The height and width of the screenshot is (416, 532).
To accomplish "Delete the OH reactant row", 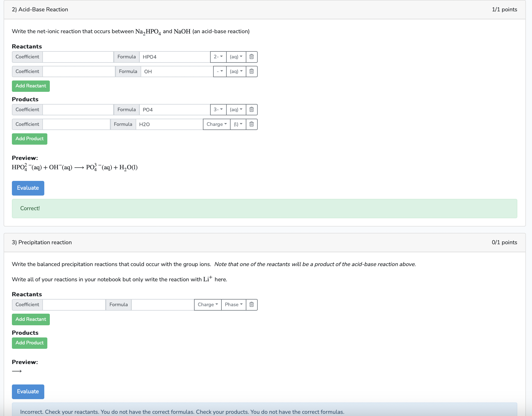I will tap(251, 71).
